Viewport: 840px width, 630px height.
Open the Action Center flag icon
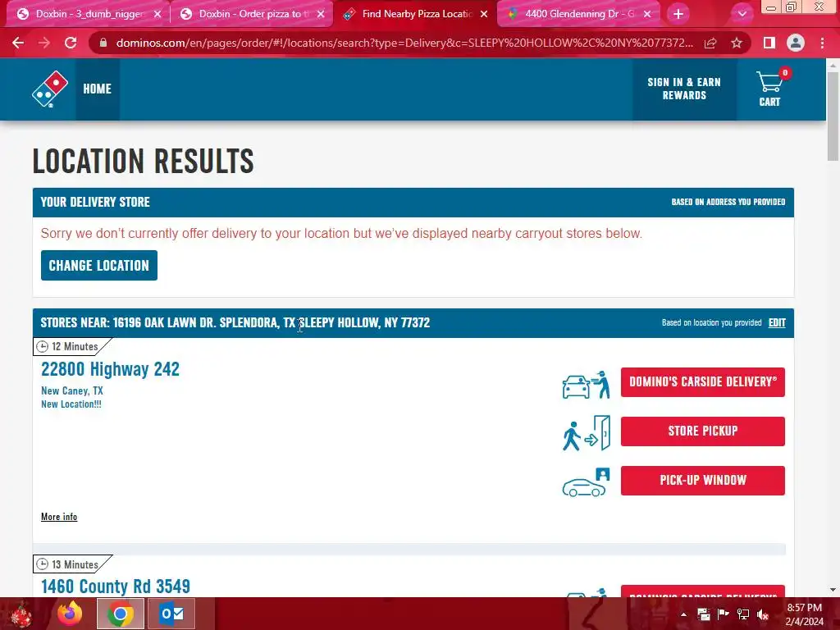coord(724,614)
